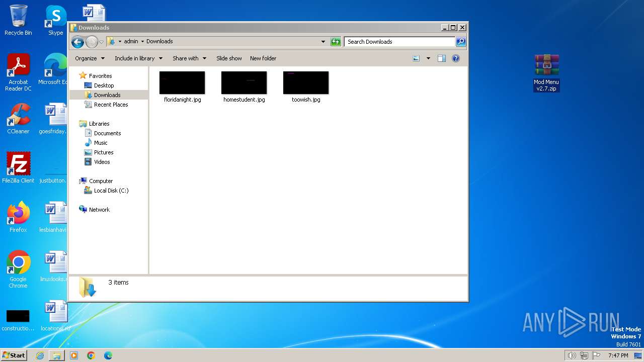Click Downloads in address breadcrumb

159,42
